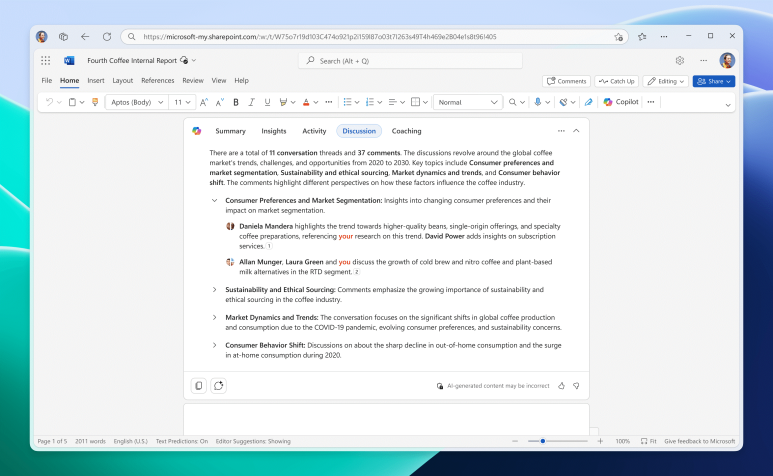Open browser settings gear icon
This screenshot has height=476, width=773.
(680, 60)
